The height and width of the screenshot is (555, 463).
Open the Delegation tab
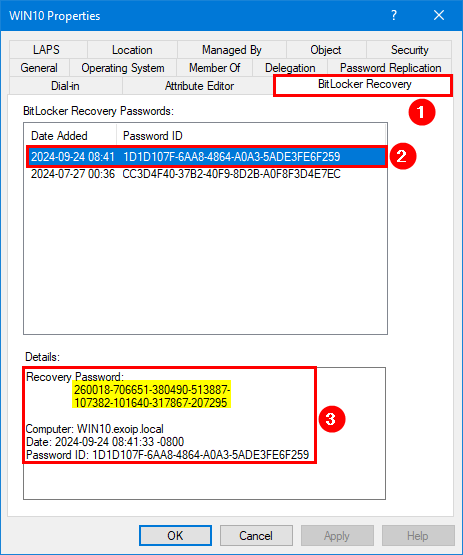tap(290, 68)
